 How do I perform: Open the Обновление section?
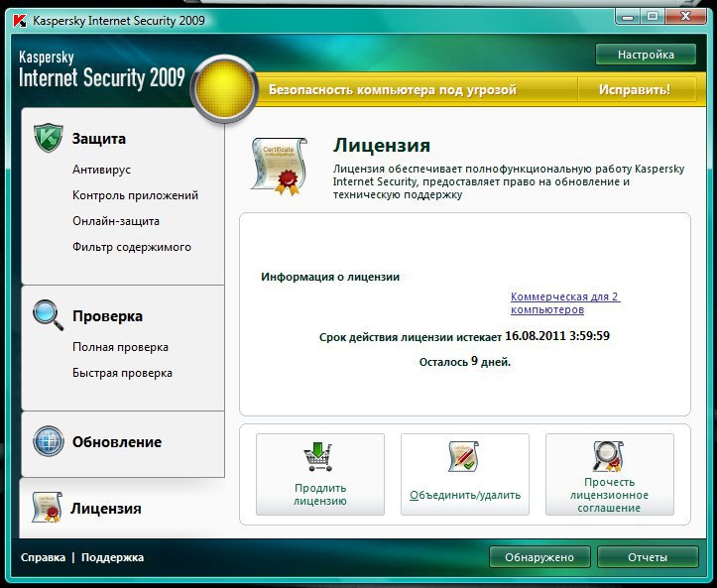(117, 442)
